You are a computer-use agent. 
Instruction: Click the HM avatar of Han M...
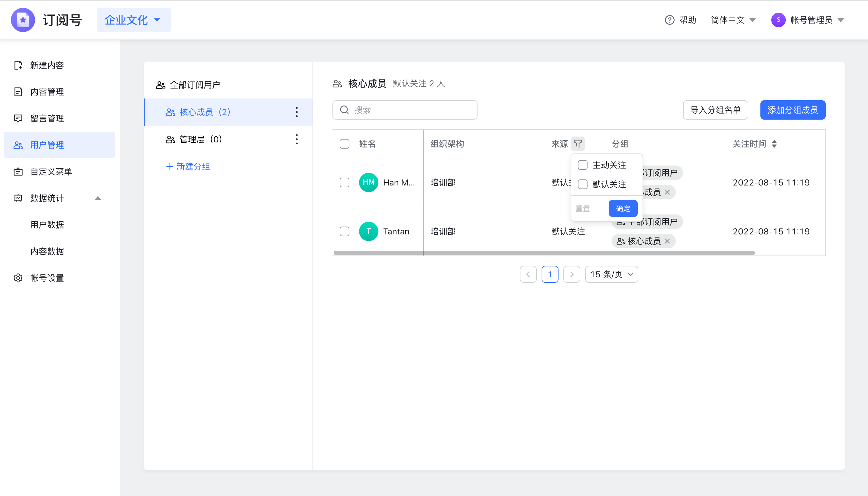coord(368,182)
